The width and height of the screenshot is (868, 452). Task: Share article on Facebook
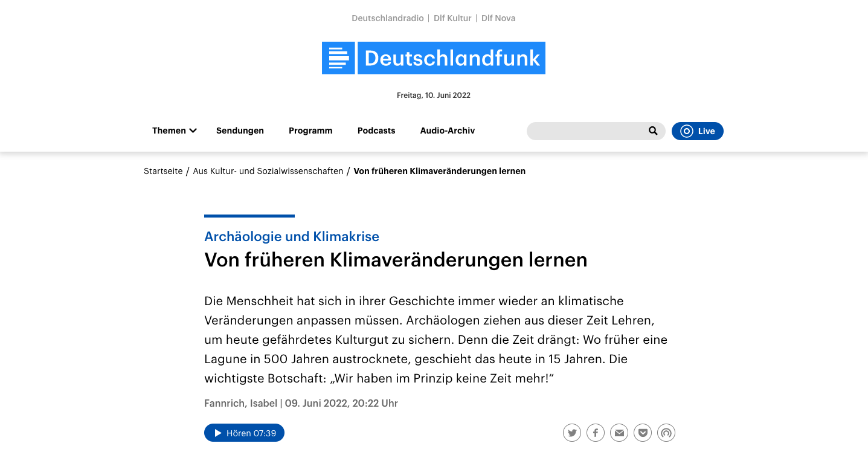click(x=596, y=433)
